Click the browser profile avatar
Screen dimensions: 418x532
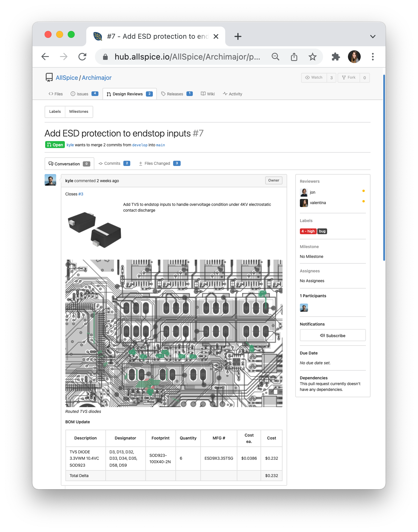[354, 57]
